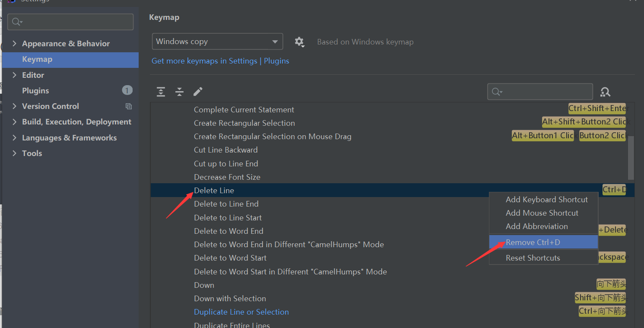Open the Windows copy keymap dropdown
644x328 pixels.
[217, 41]
